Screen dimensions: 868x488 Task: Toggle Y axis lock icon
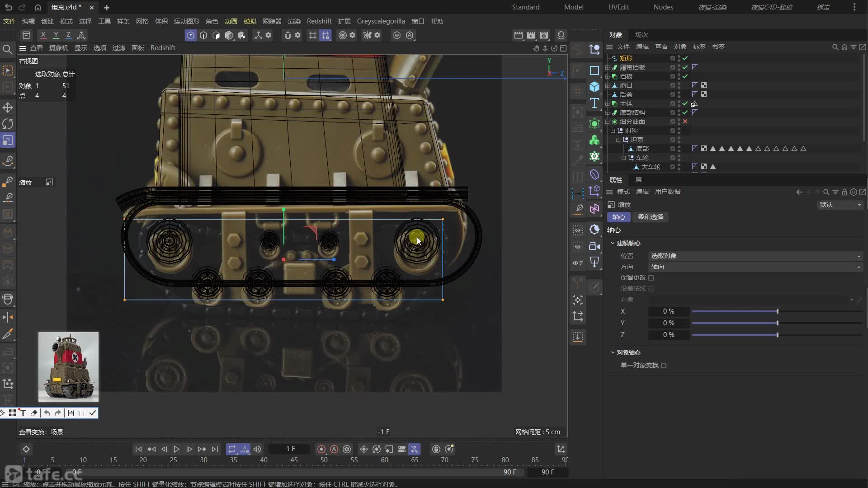(56, 35)
